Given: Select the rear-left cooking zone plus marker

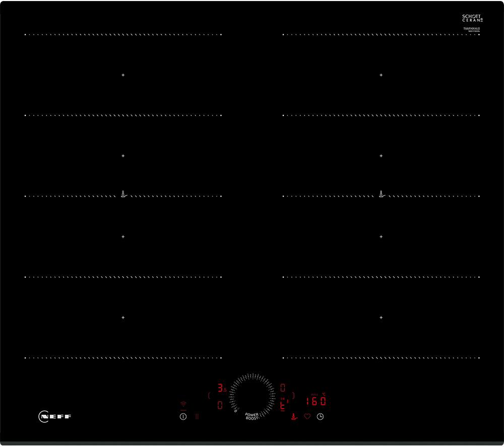Looking at the screenshot, I should 122,75.
